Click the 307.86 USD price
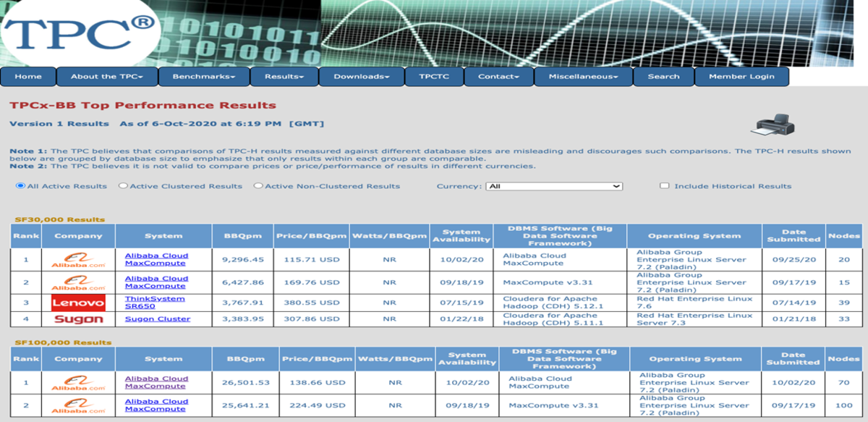Screen dimensions: 868x422 click(x=313, y=319)
